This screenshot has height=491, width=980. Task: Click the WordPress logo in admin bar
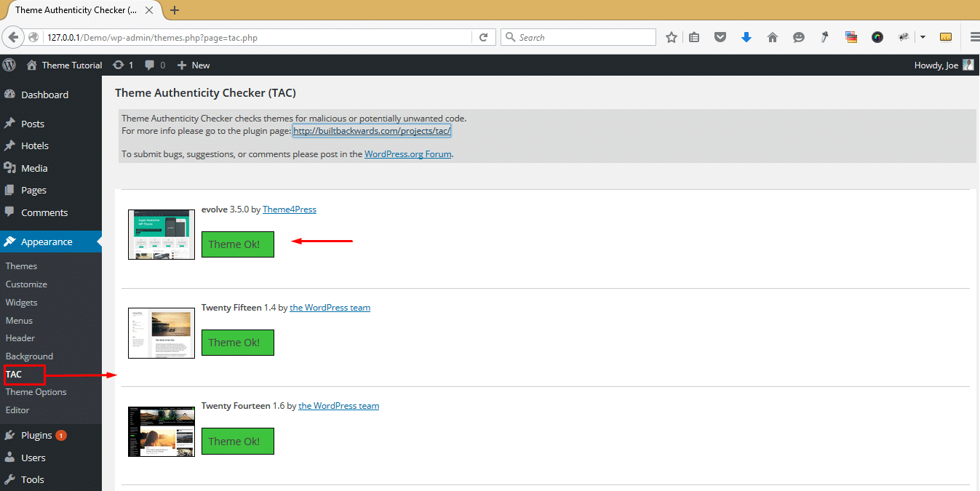click(x=9, y=65)
